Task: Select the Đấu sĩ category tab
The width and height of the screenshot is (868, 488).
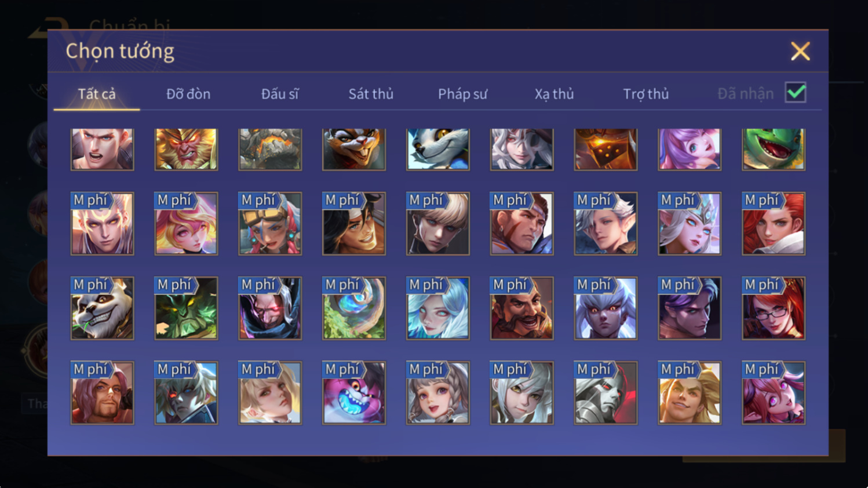Action: 280,94
